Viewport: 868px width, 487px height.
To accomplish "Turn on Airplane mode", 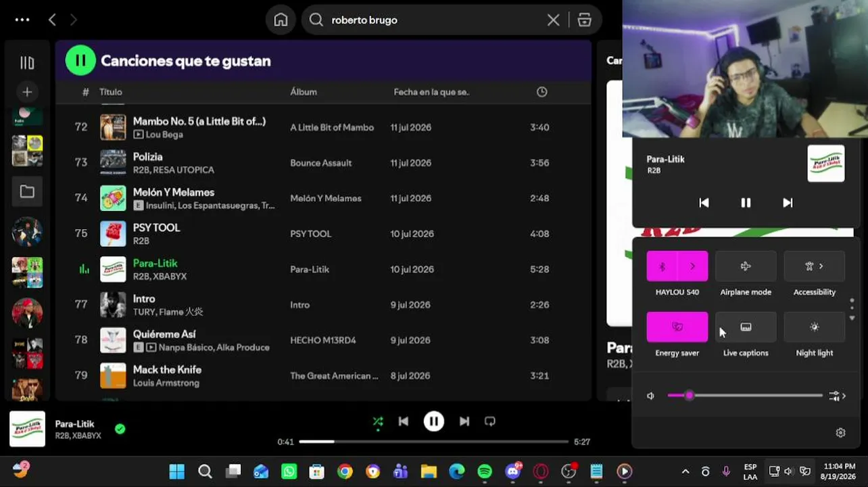I will [x=746, y=266].
